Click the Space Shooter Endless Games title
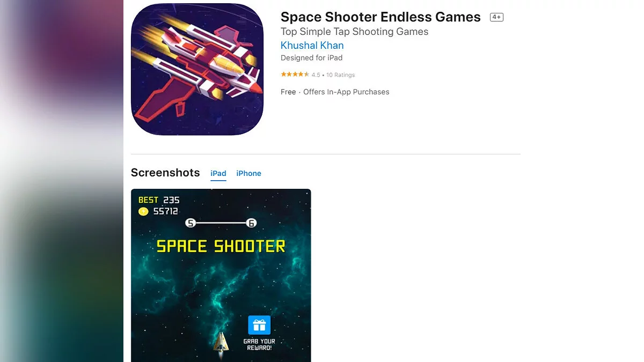Image resolution: width=644 pixels, height=362 pixels. pyautogui.click(x=380, y=17)
